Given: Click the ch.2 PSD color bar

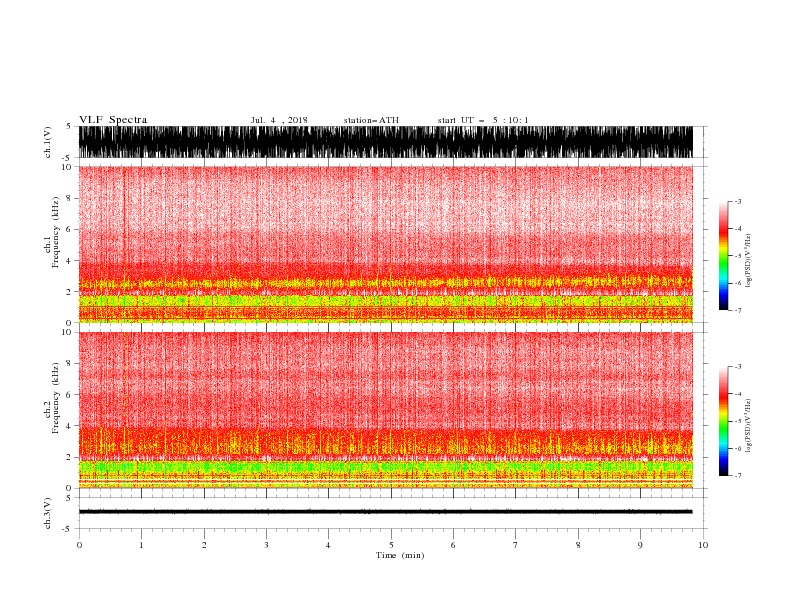Looking at the screenshot, I should click(x=723, y=421).
